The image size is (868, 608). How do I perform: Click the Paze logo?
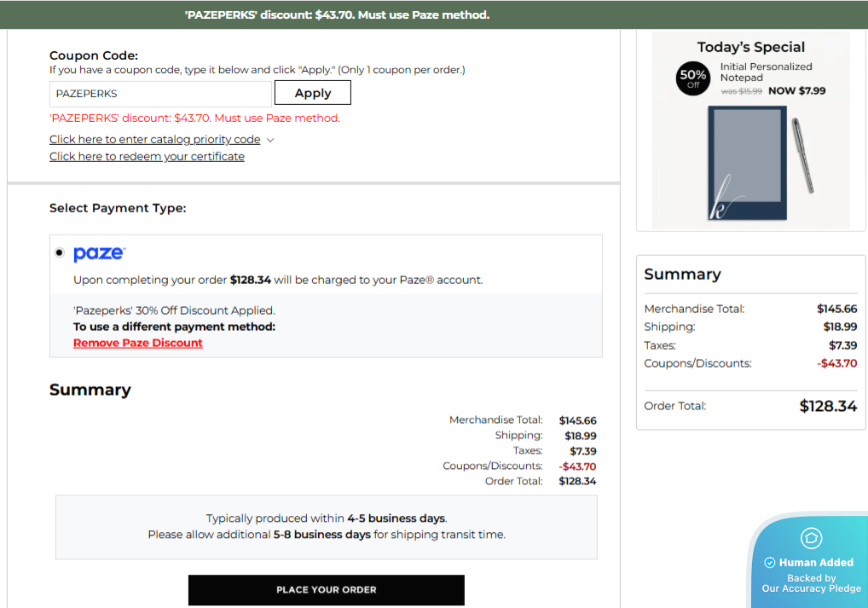(99, 253)
